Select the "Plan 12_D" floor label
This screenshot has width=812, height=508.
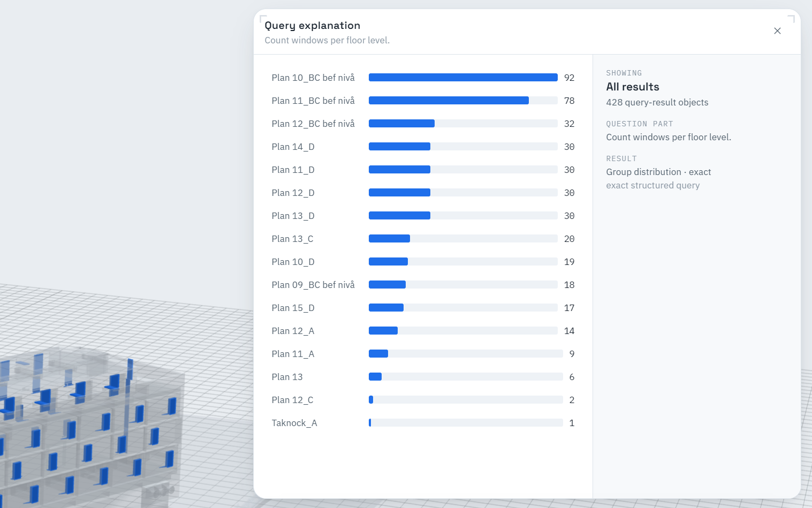[x=293, y=193]
